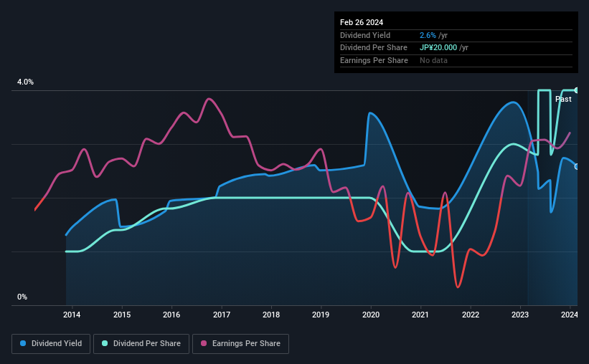
Task: Select the 2022 x-axis year label
Action: tap(471, 315)
